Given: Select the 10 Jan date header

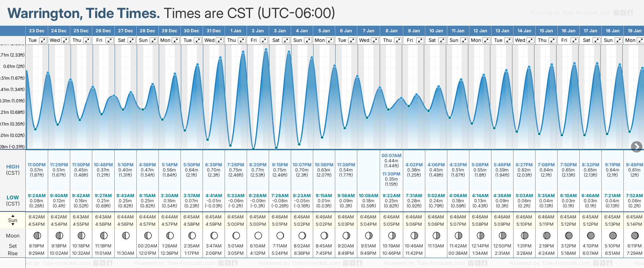Looking at the screenshot, I should 436,31.
